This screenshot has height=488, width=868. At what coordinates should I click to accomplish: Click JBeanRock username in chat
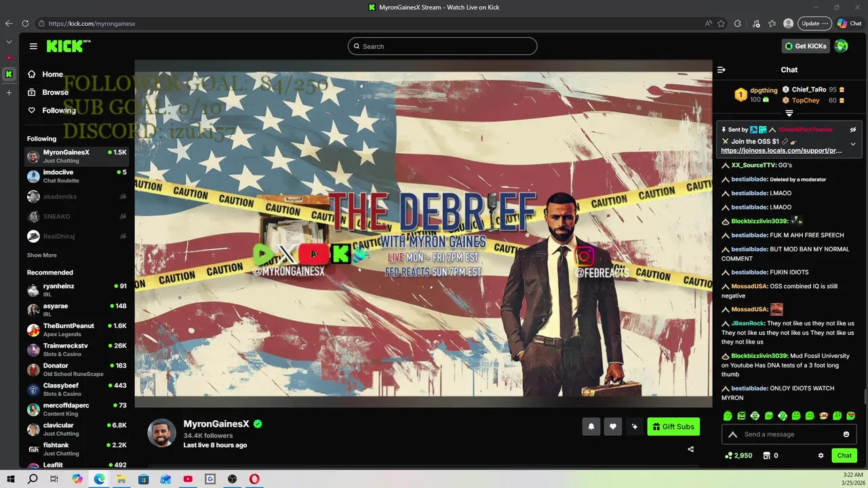click(748, 323)
